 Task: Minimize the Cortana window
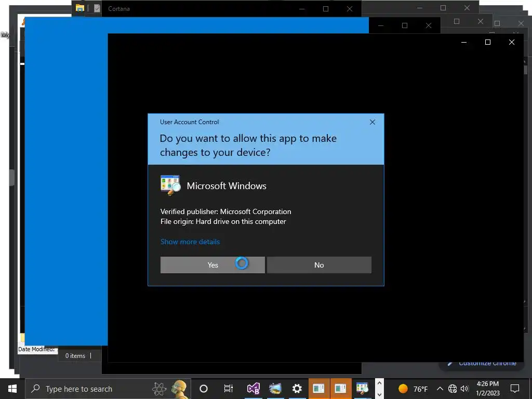coord(302,9)
